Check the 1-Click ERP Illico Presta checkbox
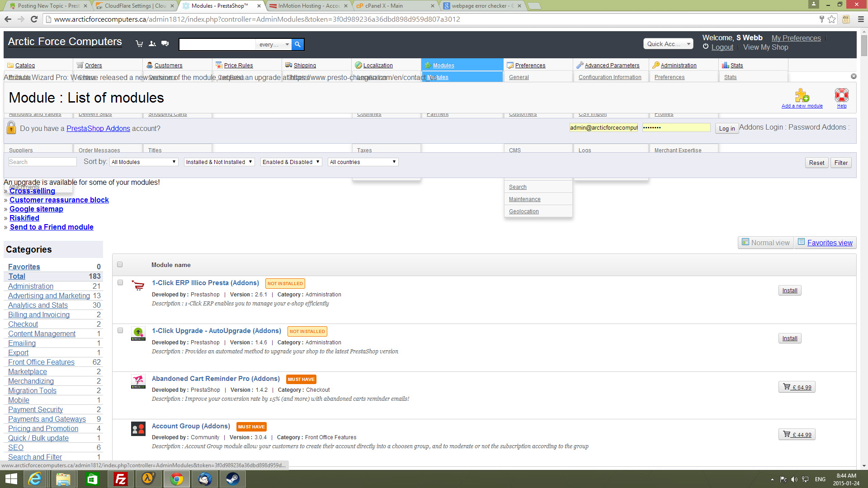The width and height of the screenshot is (868, 488). (120, 282)
